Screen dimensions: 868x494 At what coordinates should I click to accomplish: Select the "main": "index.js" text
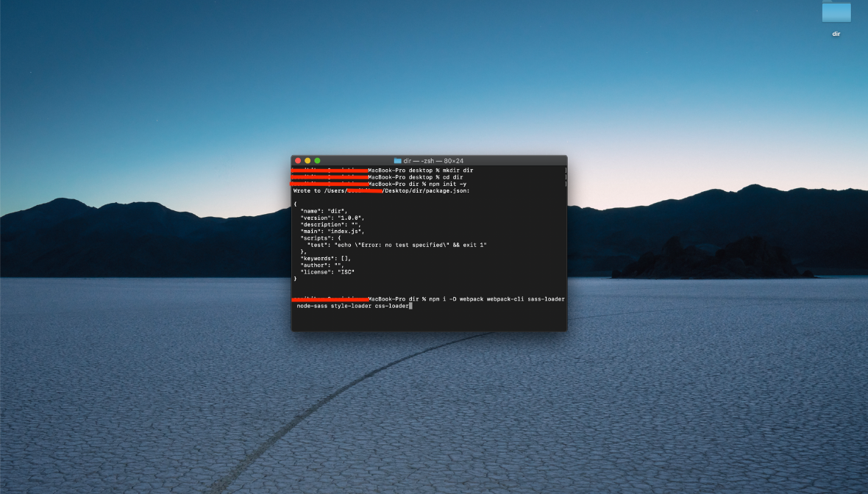point(331,232)
